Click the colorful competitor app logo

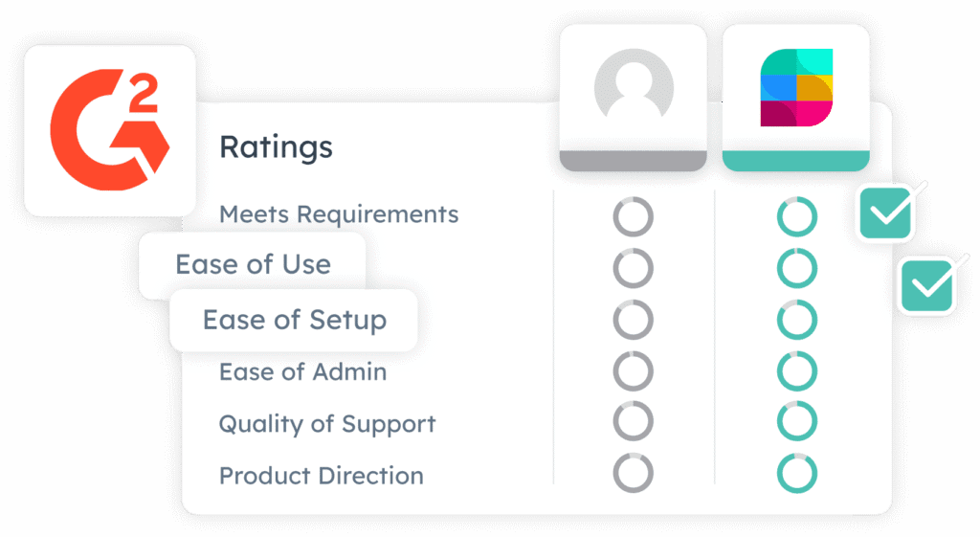click(x=795, y=87)
